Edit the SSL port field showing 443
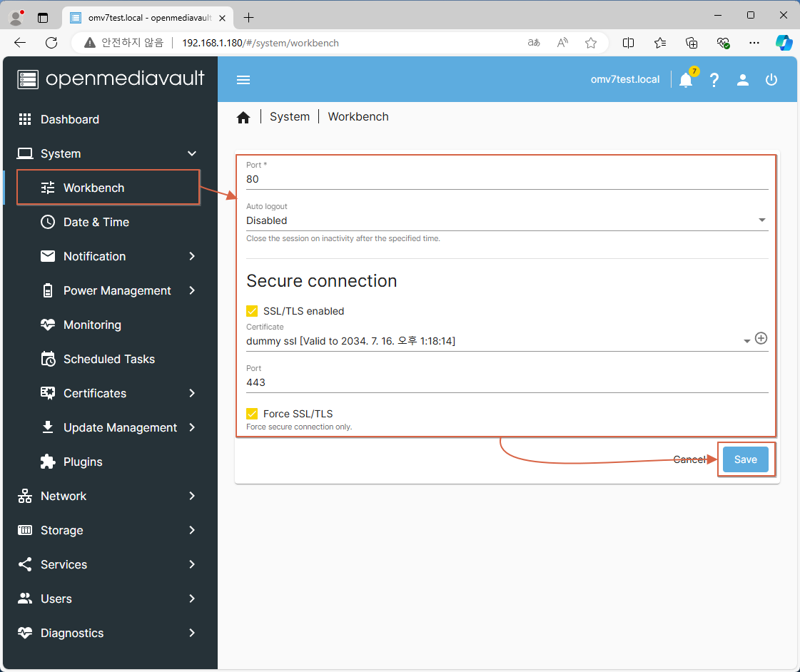Viewport: 800px width, 672px height. point(507,382)
